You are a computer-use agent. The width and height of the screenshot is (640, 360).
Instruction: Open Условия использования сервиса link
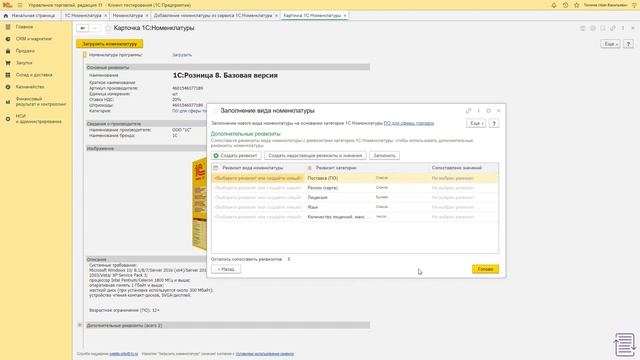[x=264, y=354]
